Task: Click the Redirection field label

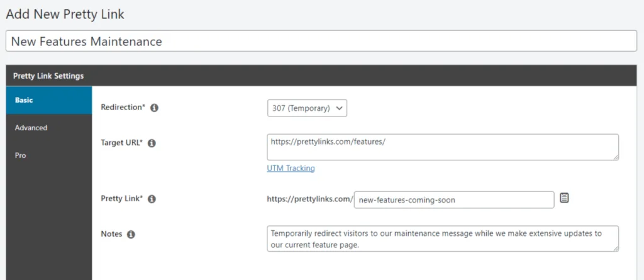Action: 123,108
